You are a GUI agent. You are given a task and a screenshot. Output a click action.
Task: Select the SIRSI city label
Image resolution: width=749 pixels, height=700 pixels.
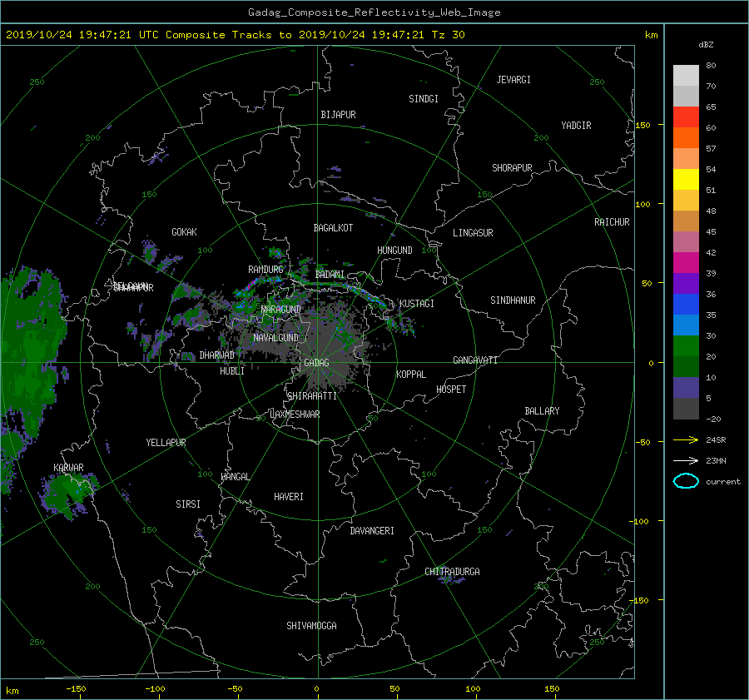click(x=188, y=504)
